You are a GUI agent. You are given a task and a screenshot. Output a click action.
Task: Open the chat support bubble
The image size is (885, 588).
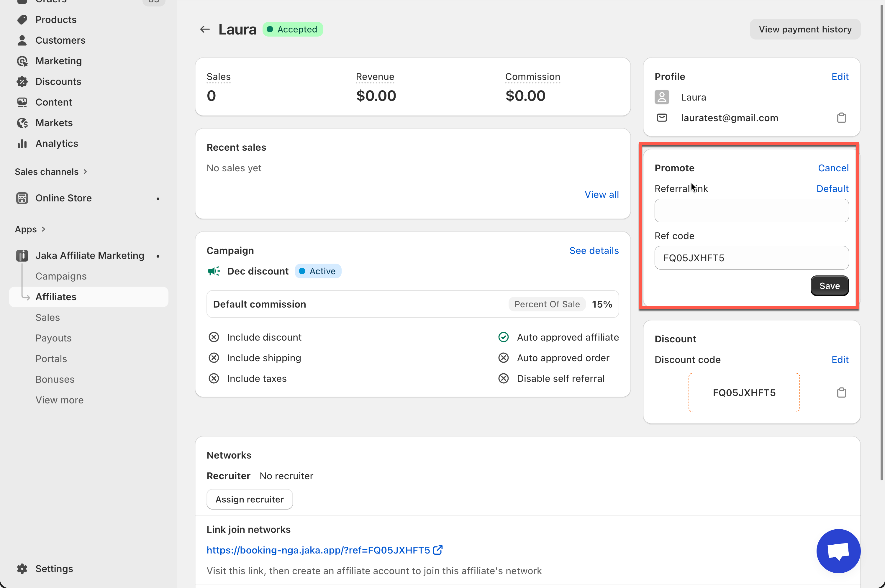tap(838, 551)
